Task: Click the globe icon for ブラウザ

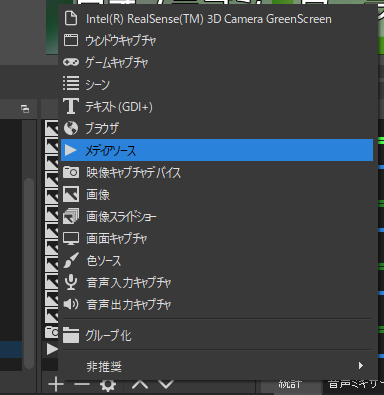Action: (x=71, y=128)
